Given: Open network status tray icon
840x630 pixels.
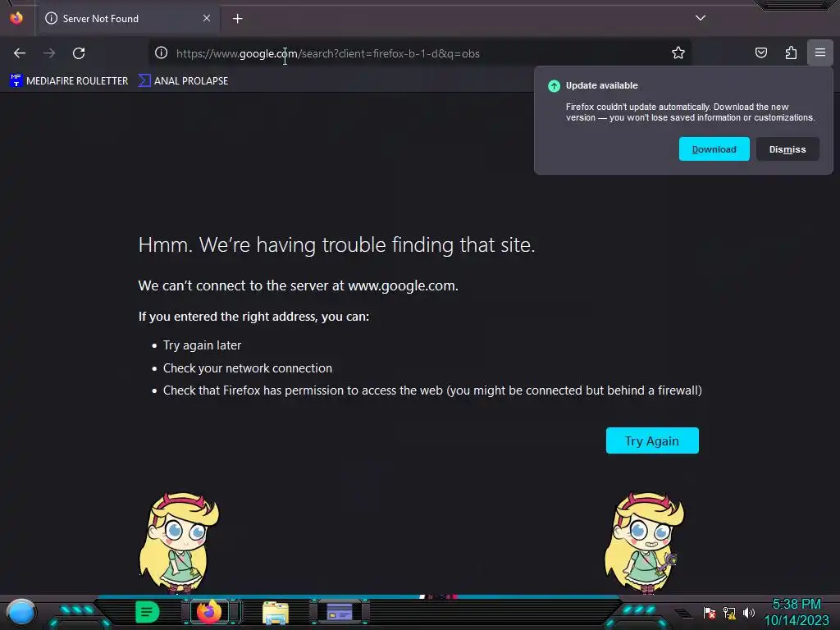Looking at the screenshot, I should [x=729, y=613].
